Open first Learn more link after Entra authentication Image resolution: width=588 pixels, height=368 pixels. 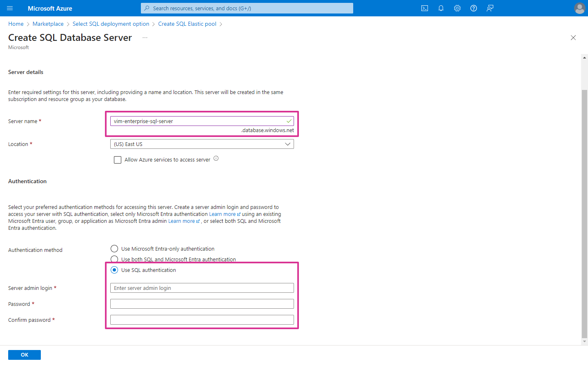tap(225, 214)
